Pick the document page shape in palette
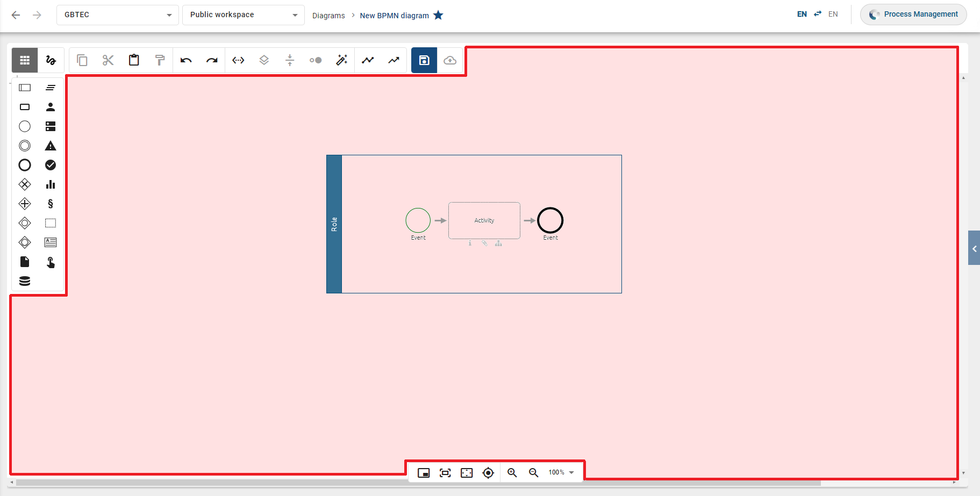Image resolution: width=980 pixels, height=496 pixels. point(25,262)
